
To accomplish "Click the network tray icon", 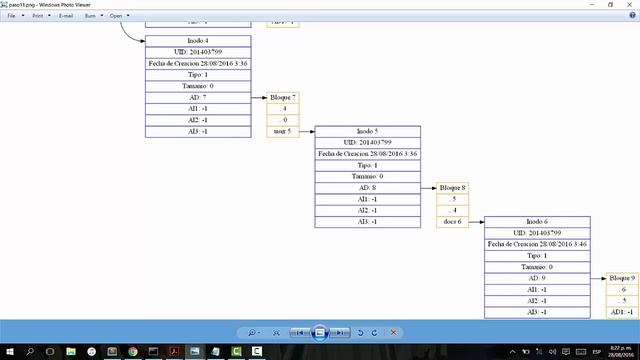I will 539,351.
